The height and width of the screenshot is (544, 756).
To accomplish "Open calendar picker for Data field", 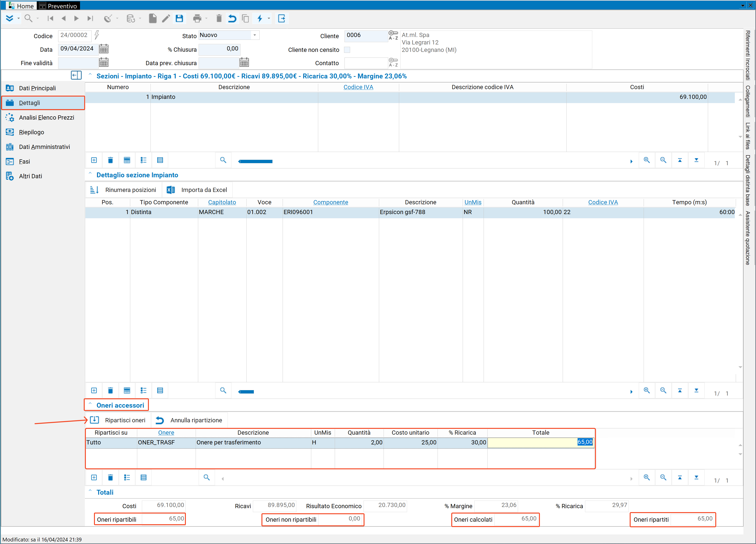I will [x=104, y=49].
